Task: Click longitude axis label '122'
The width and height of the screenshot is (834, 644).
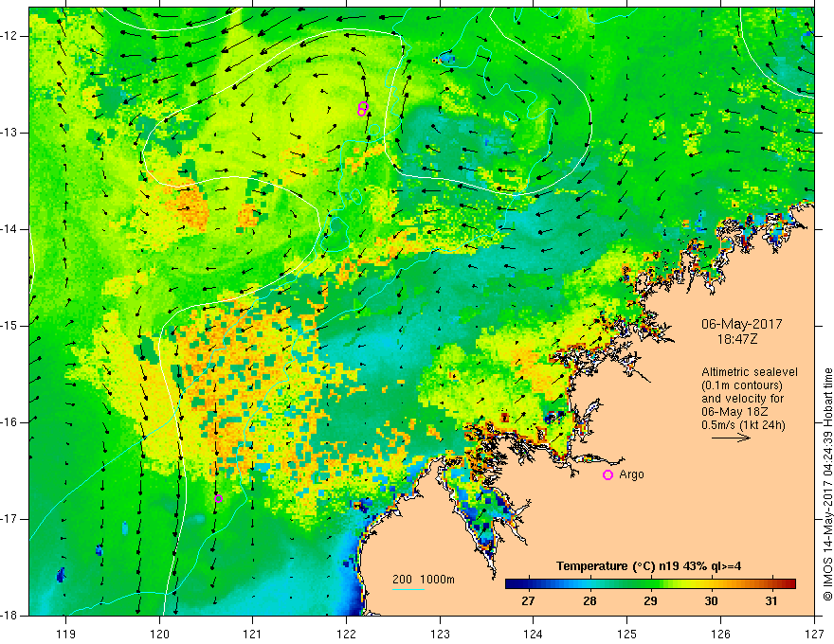Action: tap(346, 634)
